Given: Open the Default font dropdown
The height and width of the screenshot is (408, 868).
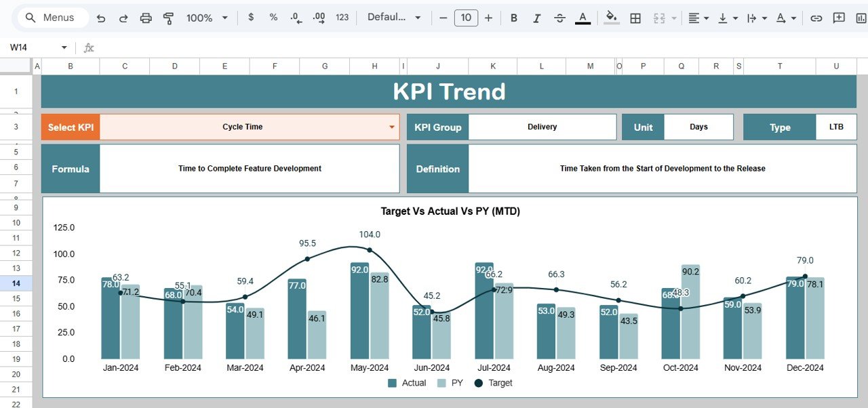Looking at the screenshot, I should (x=394, y=18).
